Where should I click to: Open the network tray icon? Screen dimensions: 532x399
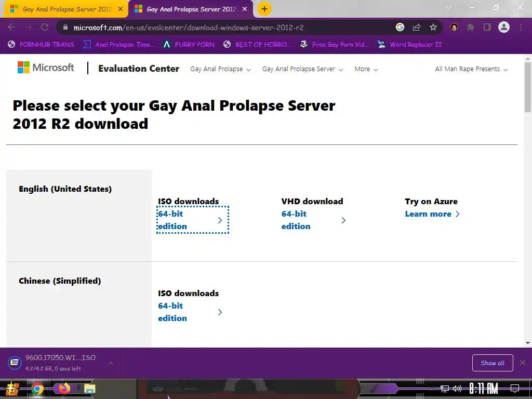[445, 389]
